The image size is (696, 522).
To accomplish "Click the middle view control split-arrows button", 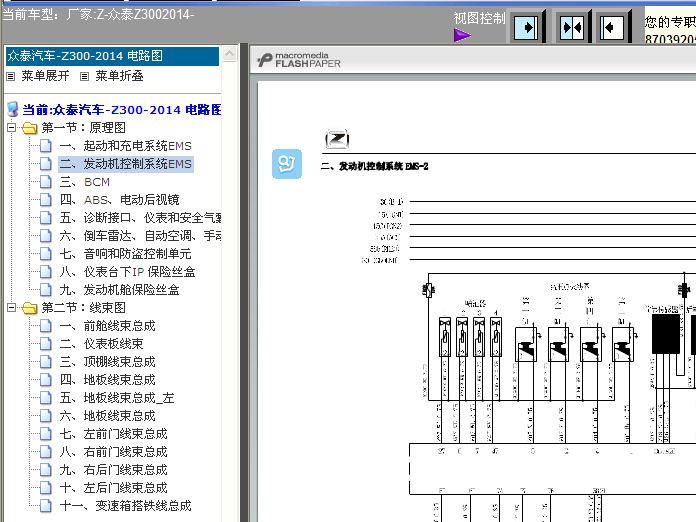I will coord(572,28).
